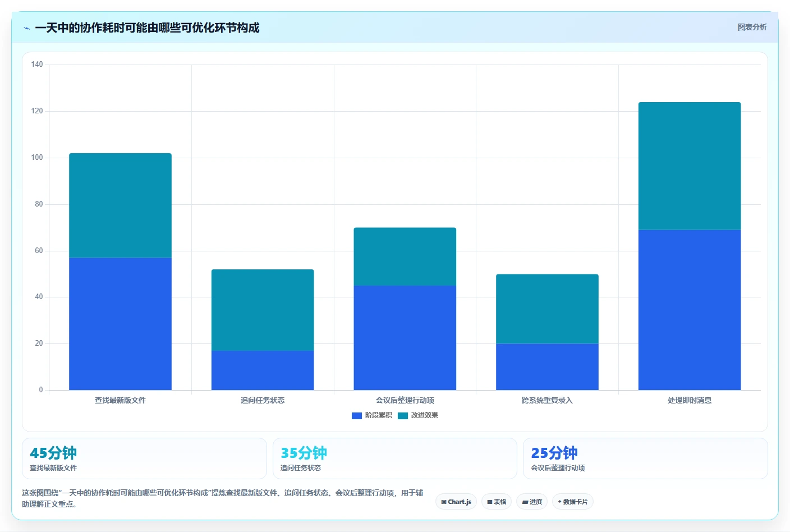Click the x-axis label 跨系统重复录入
The height and width of the screenshot is (532, 790).
click(x=547, y=400)
